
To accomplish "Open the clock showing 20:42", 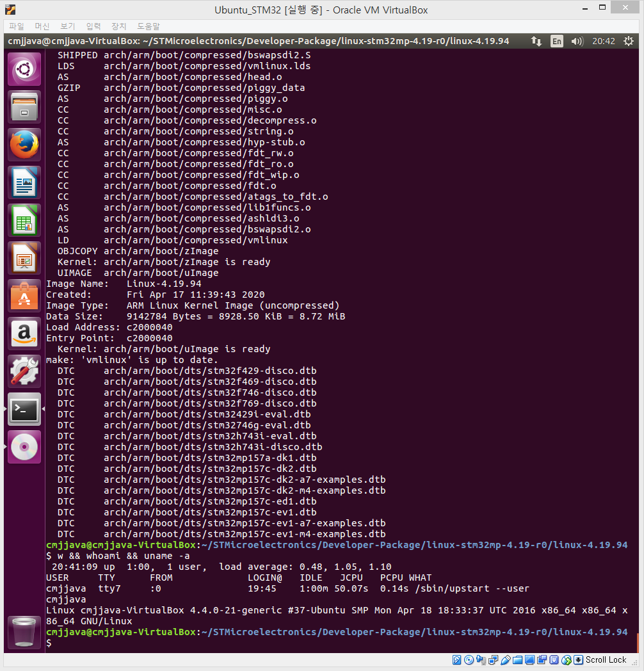I will (603, 41).
